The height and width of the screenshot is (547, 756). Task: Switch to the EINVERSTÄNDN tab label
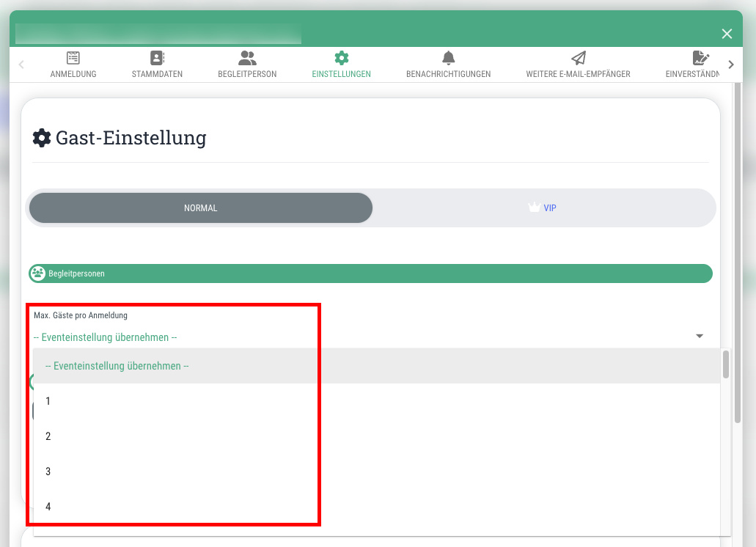(692, 74)
